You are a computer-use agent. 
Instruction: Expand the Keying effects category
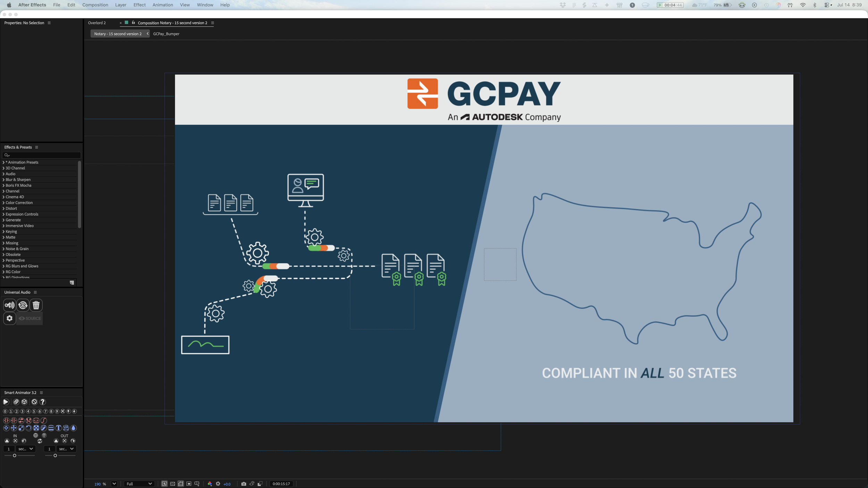point(3,232)
